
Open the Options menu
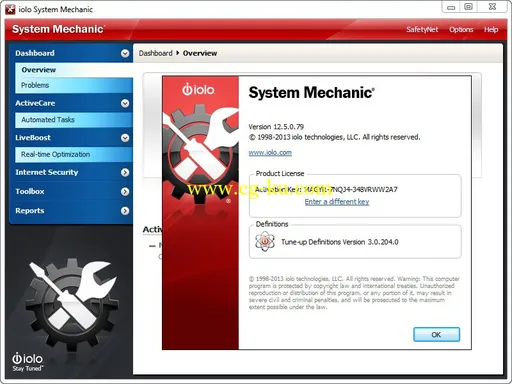click(461, 29)
